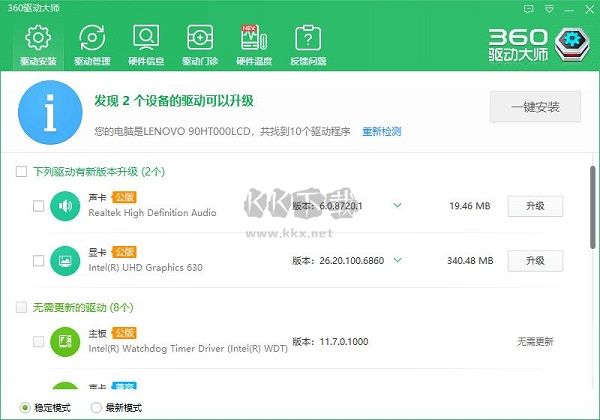Screen dimensions: 600x420
Task: Click Intel(R) Watchdog Timer Driver name
Action: point(188,348)
